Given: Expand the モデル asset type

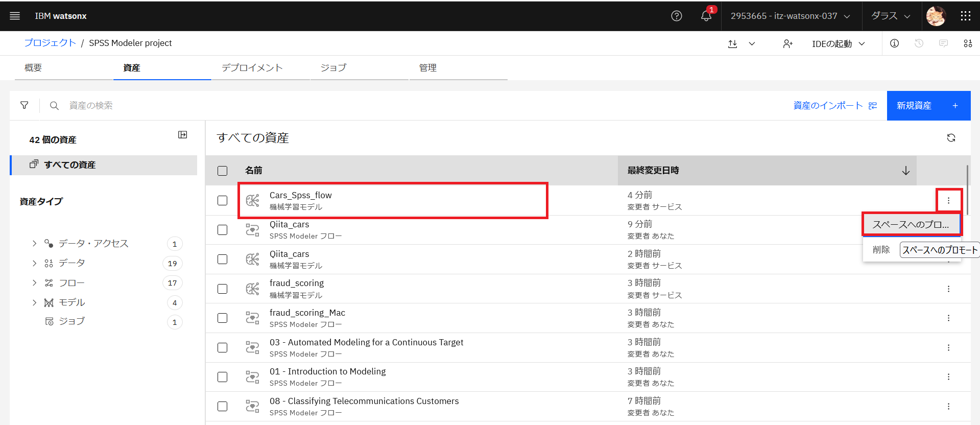Looking at the screenshot, I should [34, 302].
